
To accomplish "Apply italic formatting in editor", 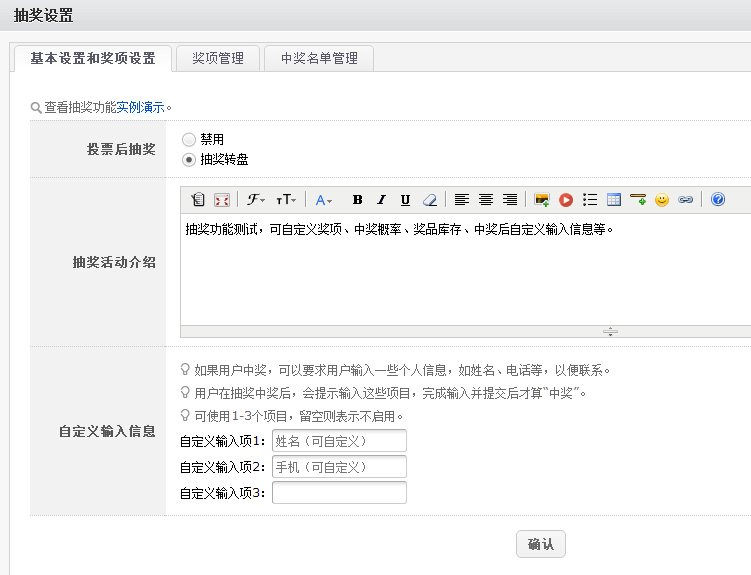I will tap(381, 200).
